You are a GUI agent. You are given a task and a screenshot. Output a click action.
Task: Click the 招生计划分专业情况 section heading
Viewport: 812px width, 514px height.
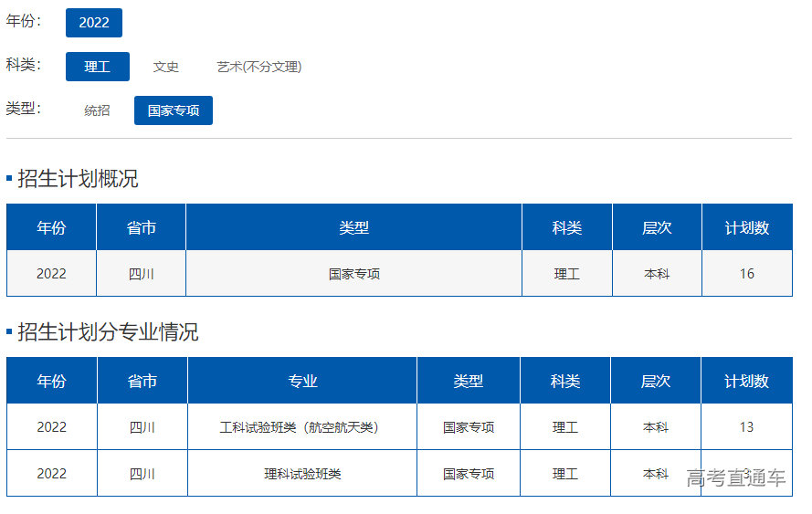pos(108,332)
